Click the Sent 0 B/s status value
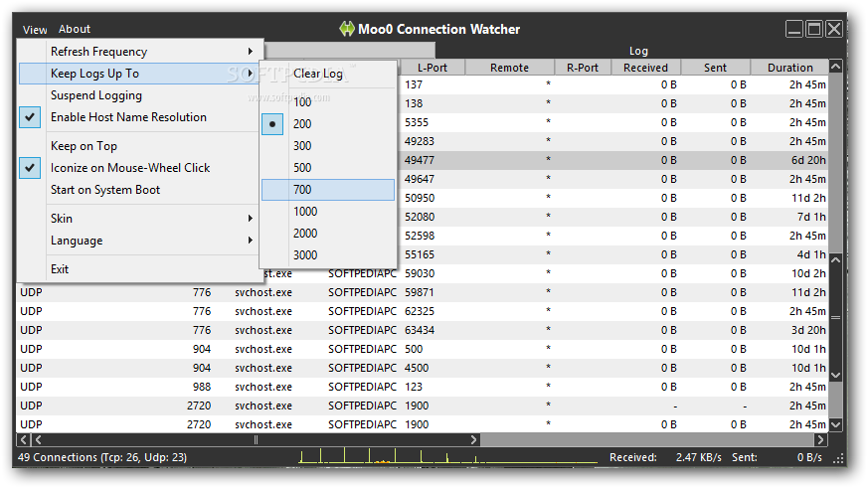This screenshot has height=488, width=868. 809,457
